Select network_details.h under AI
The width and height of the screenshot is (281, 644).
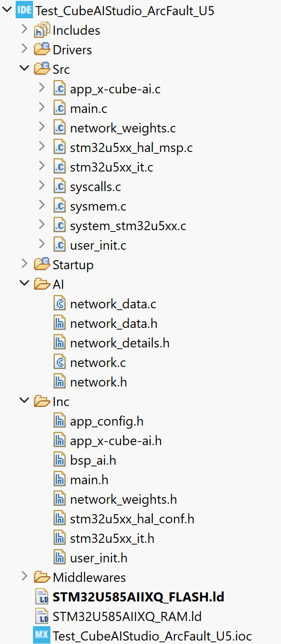point(120,343)
